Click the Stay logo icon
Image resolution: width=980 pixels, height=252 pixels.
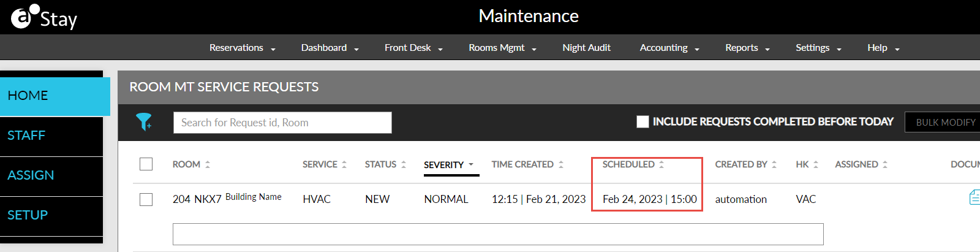[x=23, y=17]
